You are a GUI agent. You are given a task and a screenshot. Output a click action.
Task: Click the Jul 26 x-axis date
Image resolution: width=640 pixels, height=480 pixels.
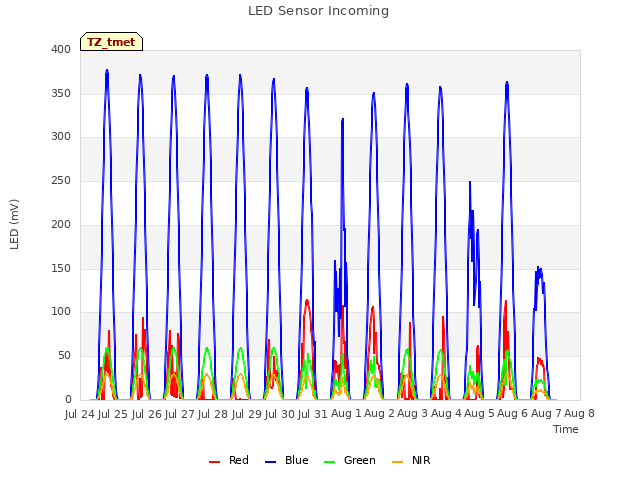click(x=147, y=414)
